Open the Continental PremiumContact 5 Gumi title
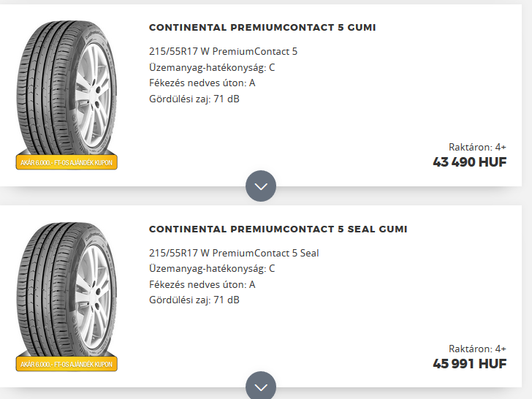 pyautogui.click(x=262, y=28)
